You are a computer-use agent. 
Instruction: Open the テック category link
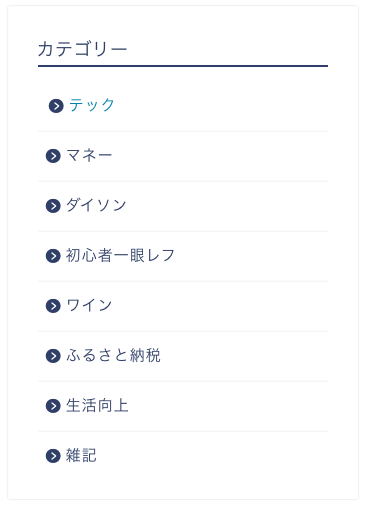[x=92, y=105]
